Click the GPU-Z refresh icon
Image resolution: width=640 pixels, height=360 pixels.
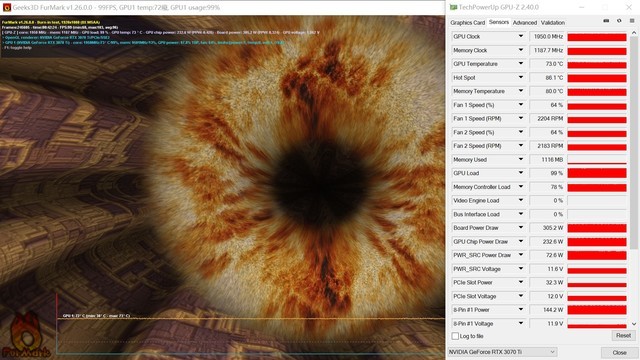[x=619, y=21]
